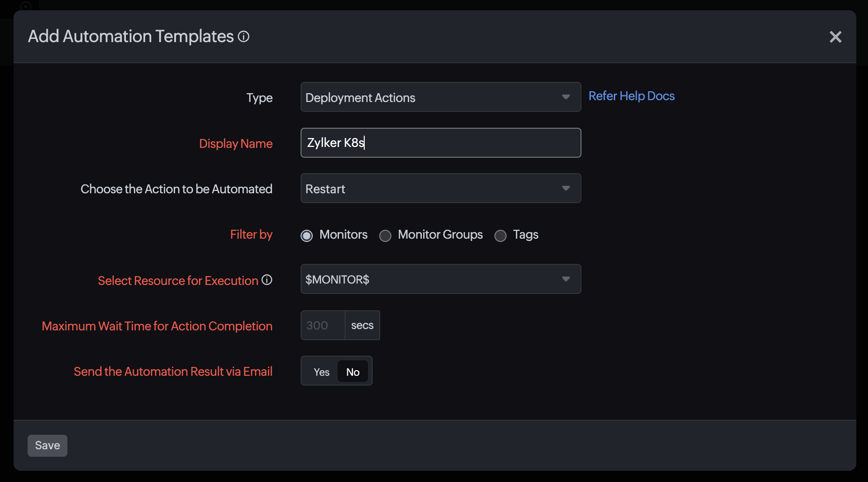Click the 300 maximum wait time field

[323, 325]
